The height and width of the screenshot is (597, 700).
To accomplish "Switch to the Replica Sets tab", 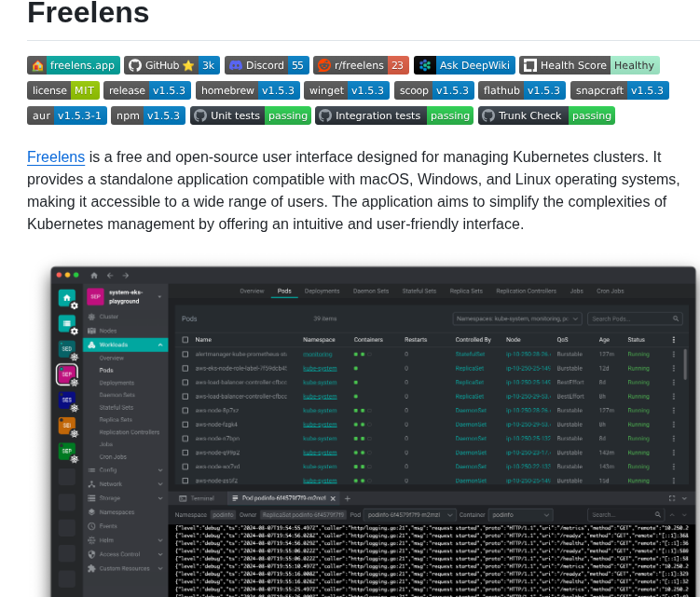I will pyautogui.click(x=466, y=291).
